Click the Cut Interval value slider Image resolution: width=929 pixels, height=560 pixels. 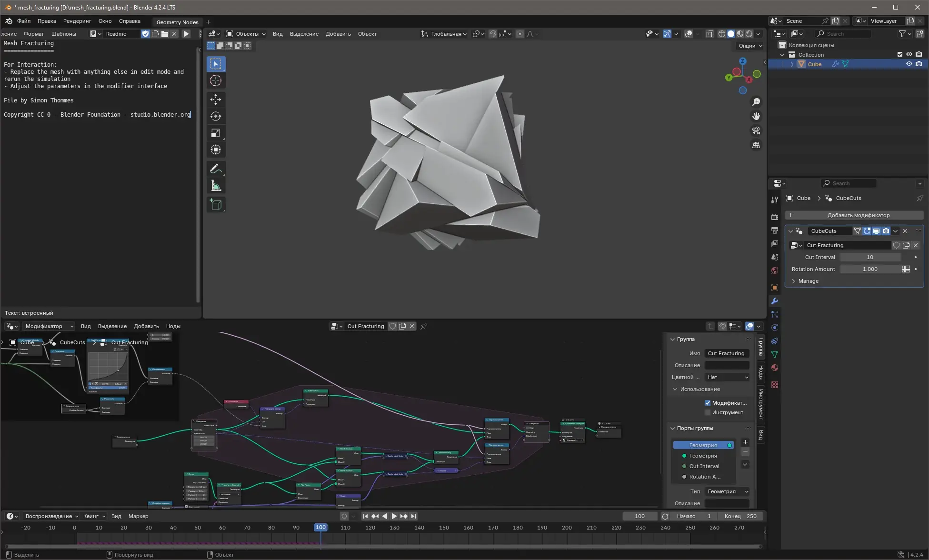[x=870, y=257]
